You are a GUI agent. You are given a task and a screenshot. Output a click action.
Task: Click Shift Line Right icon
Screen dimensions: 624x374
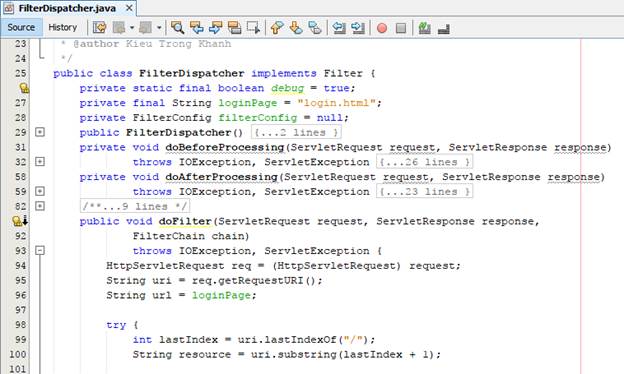[358, 27]
